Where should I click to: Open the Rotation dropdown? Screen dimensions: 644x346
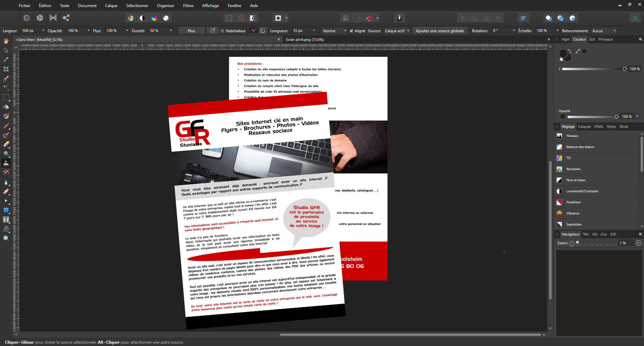[x=514, y=31]
